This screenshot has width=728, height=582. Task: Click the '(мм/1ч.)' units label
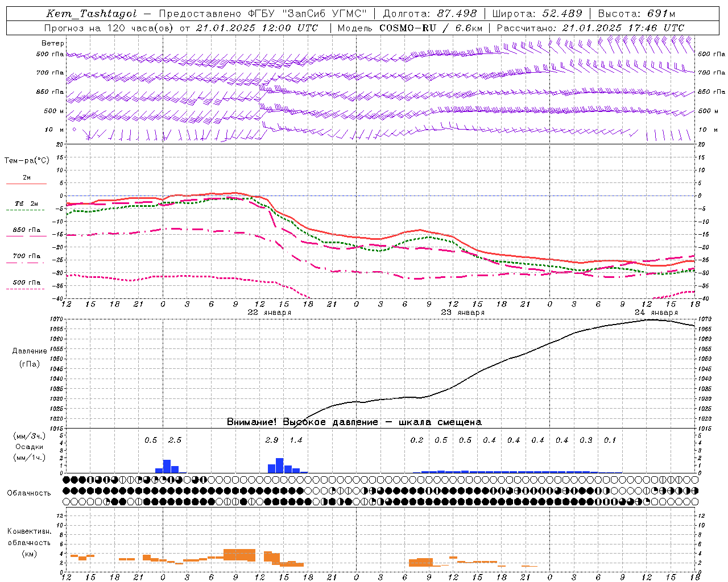[30, 458]
